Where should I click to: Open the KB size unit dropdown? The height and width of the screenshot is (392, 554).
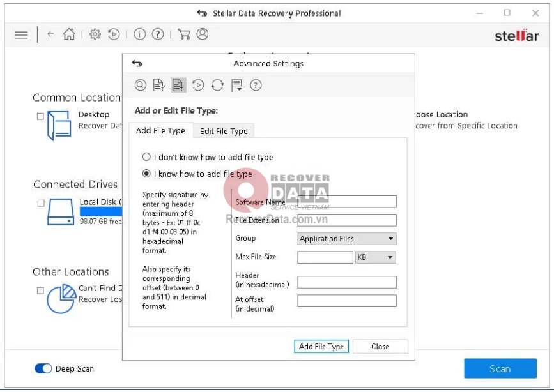coord(375,257)
